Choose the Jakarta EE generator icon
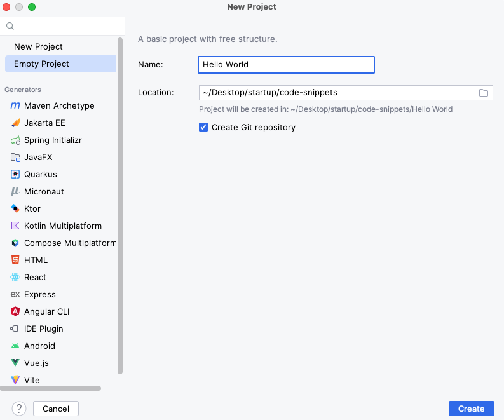The height and width of the screenshot is (420, 504). (x=15, y=123)
